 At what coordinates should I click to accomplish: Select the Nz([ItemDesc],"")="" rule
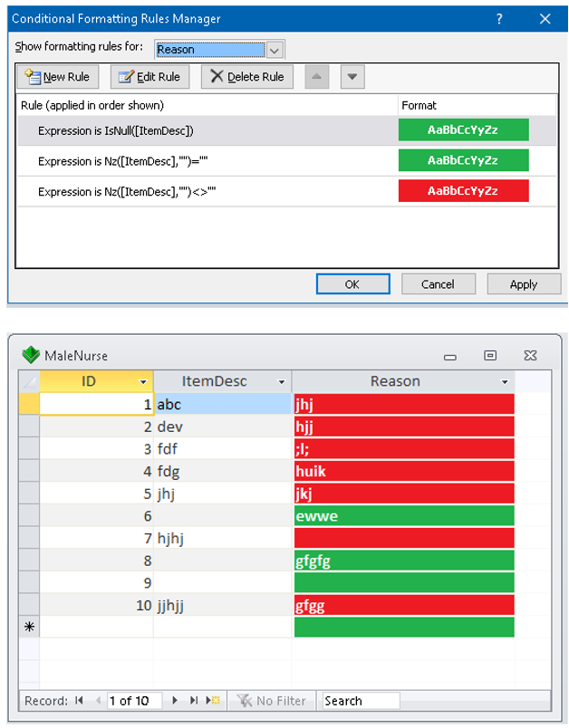pyautogui.click(x=286, y=161)
